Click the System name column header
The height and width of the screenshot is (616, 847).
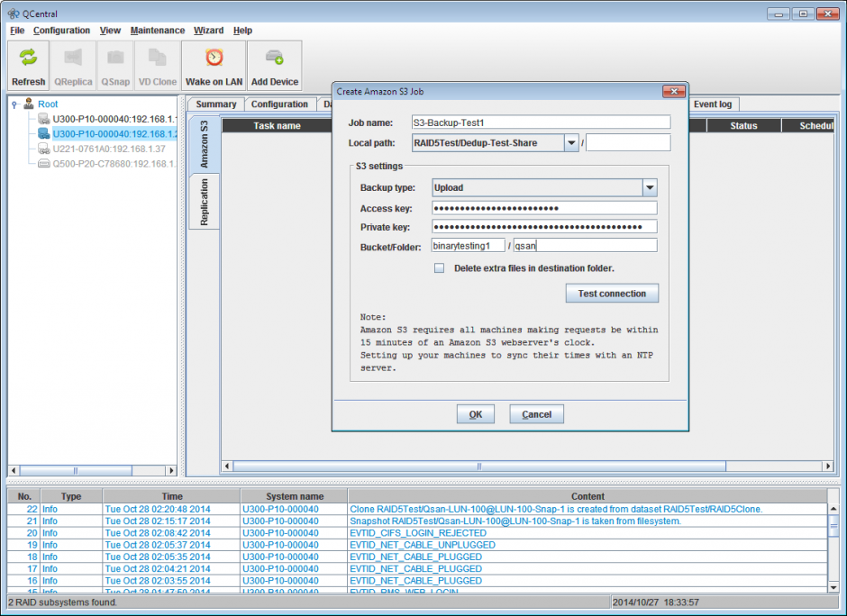click(295, 496)
